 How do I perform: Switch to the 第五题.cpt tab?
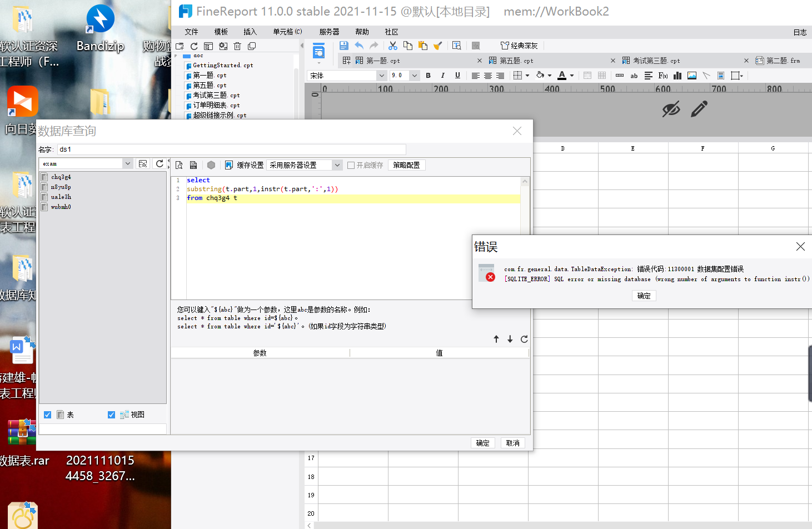517,61
